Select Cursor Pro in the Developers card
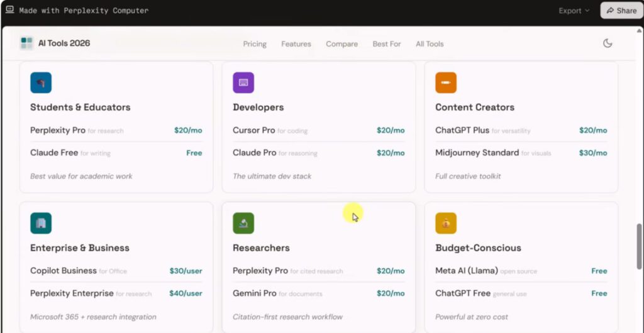Screen dimensions: 644x333 [254, 131]
